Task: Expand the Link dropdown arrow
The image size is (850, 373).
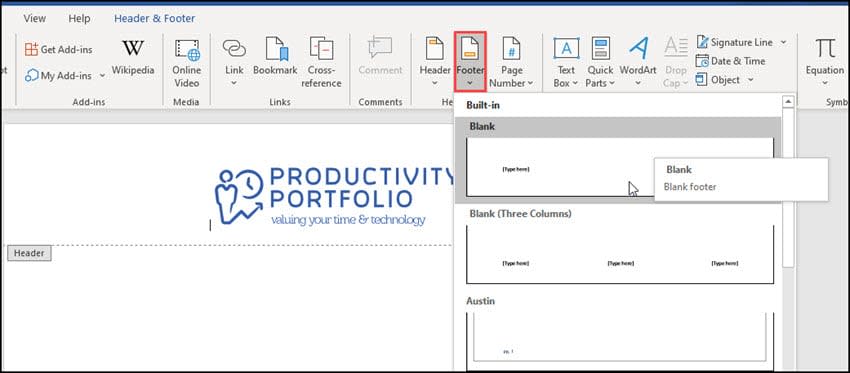Action: pyautogui.click(x=234, y=83)
